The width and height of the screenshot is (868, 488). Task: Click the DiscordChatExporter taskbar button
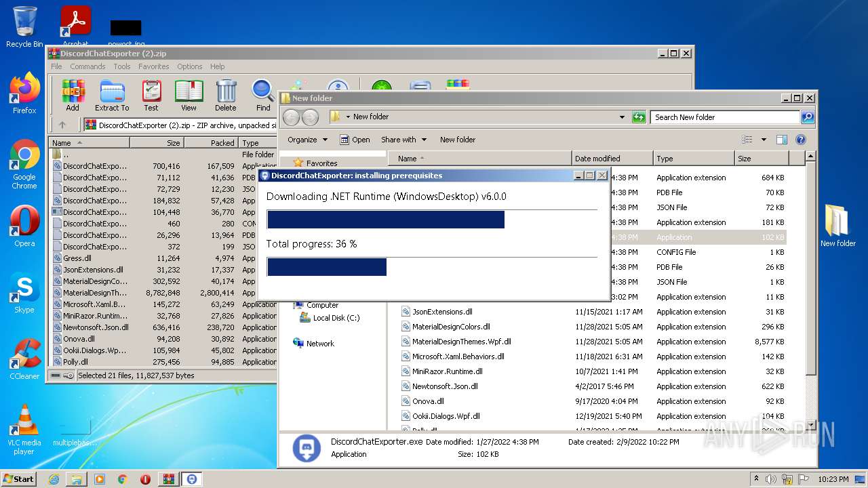pyautogui.click(x=192, y=479)
